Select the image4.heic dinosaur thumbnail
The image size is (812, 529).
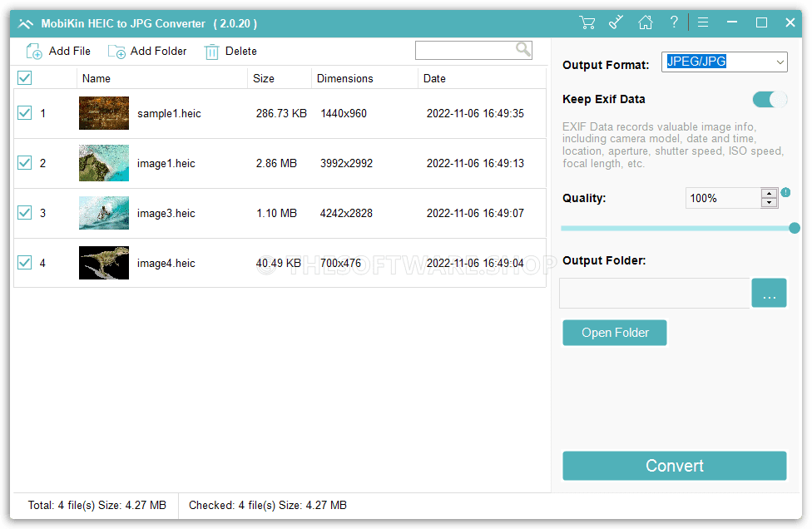(x=103, y=263)
